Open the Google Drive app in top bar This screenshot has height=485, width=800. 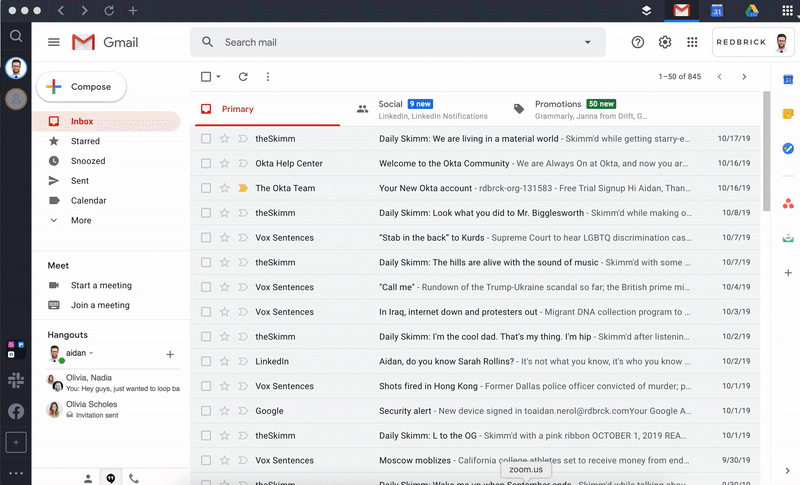[752, 10]
